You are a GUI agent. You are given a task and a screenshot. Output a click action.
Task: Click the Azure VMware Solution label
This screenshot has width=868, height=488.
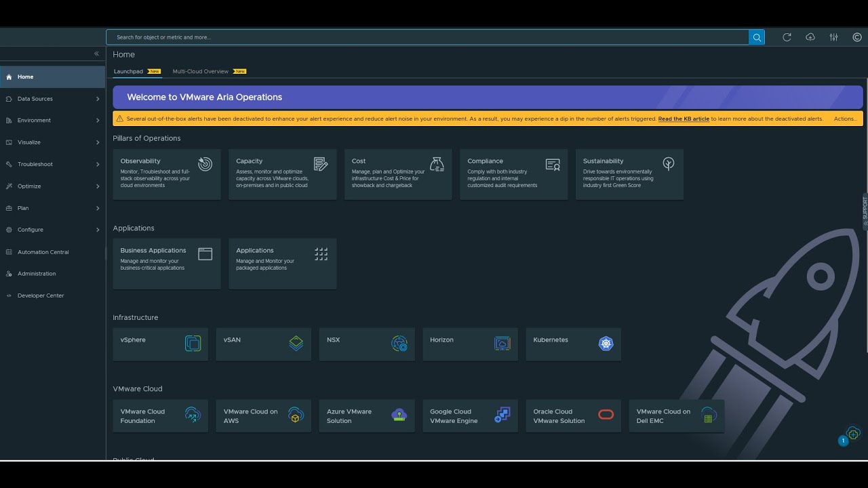(349, 416)
